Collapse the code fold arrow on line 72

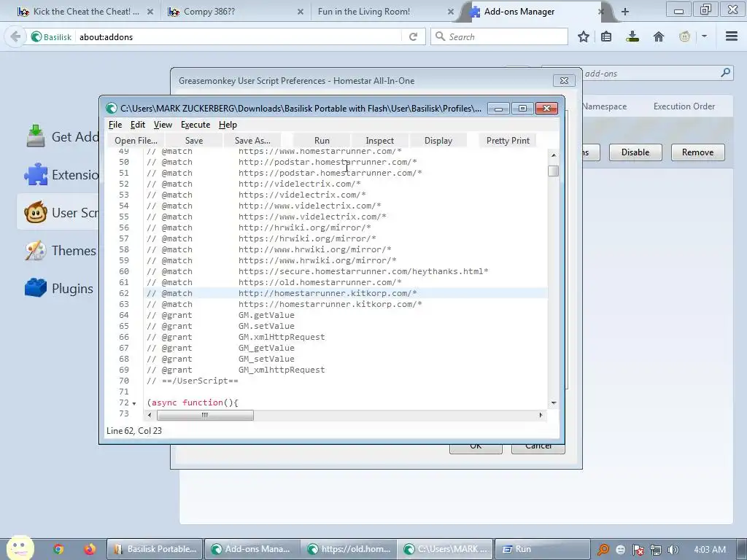click(134, 403)
